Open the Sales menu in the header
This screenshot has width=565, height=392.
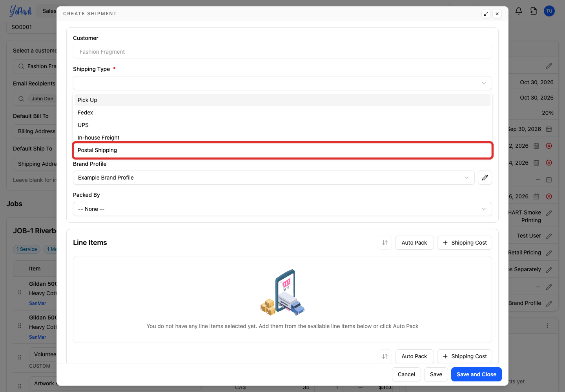click(x=49, y=11)
